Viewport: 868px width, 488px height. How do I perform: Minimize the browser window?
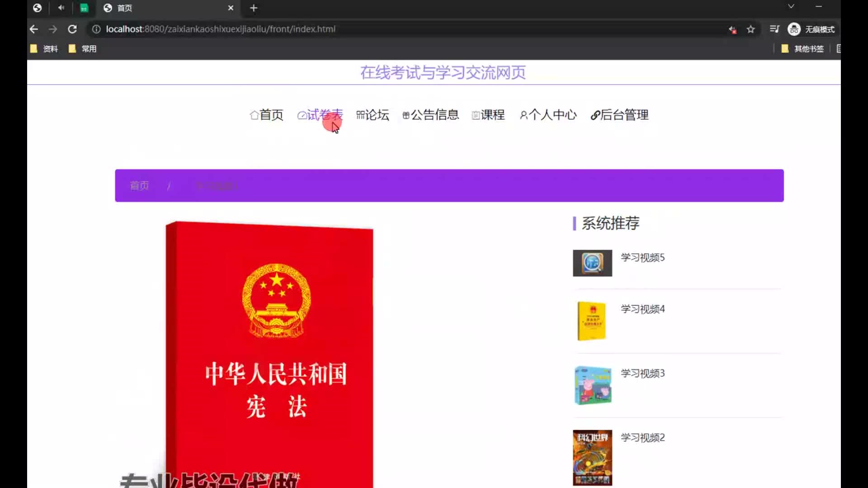819,6
